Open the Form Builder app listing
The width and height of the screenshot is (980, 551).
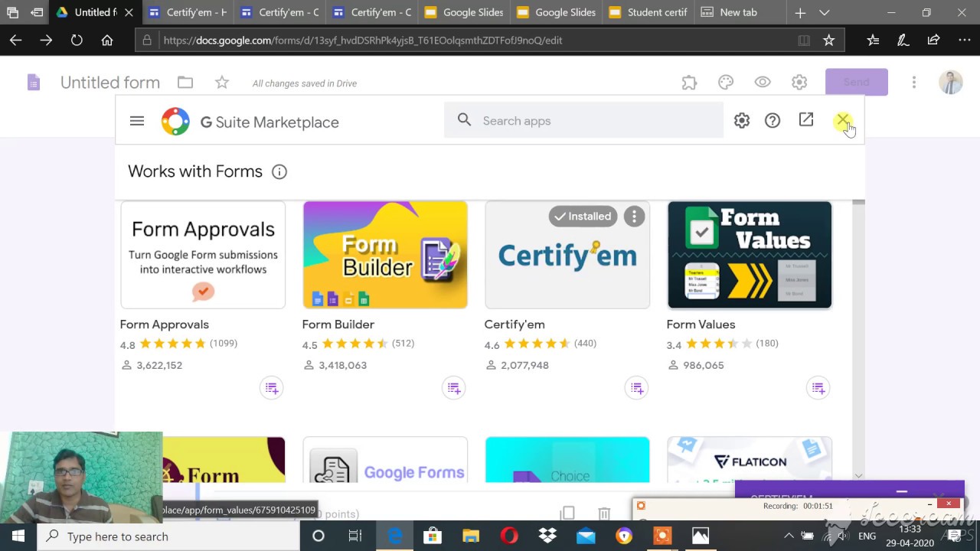pos(384,255)
